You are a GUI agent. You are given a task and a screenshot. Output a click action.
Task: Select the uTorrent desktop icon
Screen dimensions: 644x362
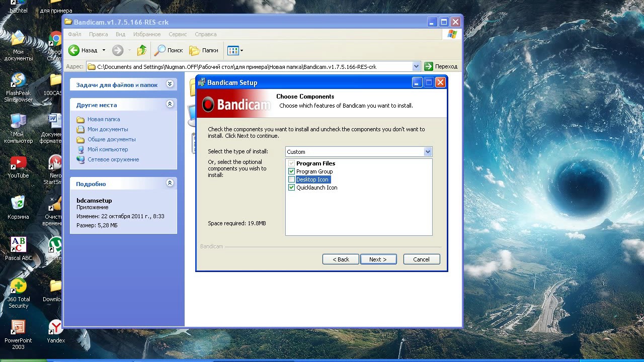[54, 249]
